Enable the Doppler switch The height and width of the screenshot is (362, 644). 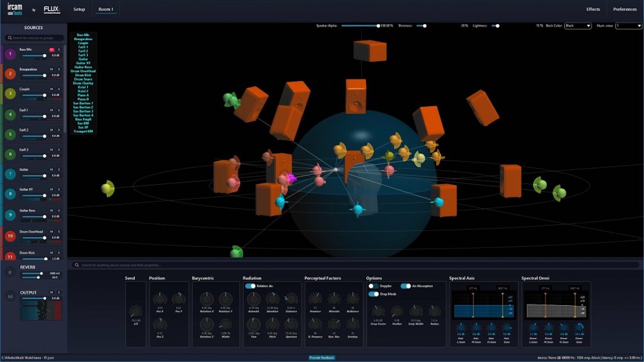click(374, 286)
